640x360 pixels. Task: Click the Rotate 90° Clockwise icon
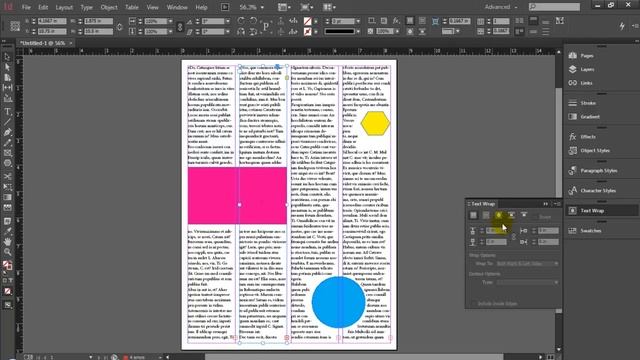[x=241, y=21]
